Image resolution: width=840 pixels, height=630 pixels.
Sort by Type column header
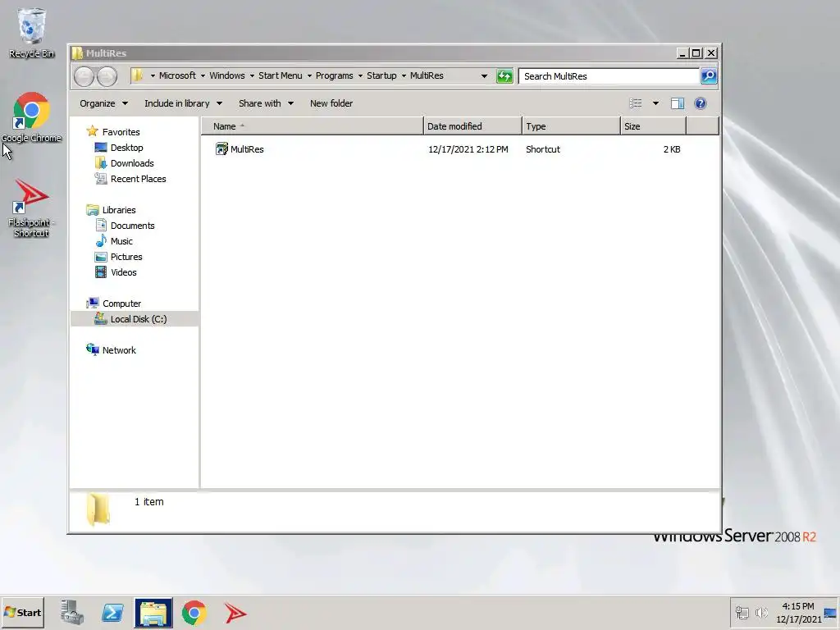pyautogui.click(x=571, y=126)
